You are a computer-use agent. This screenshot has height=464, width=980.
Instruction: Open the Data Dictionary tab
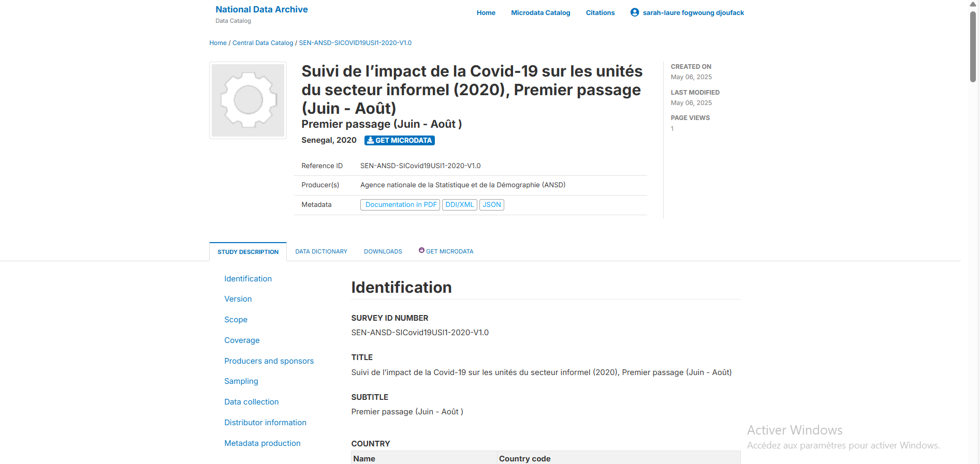tap(321, 251)
